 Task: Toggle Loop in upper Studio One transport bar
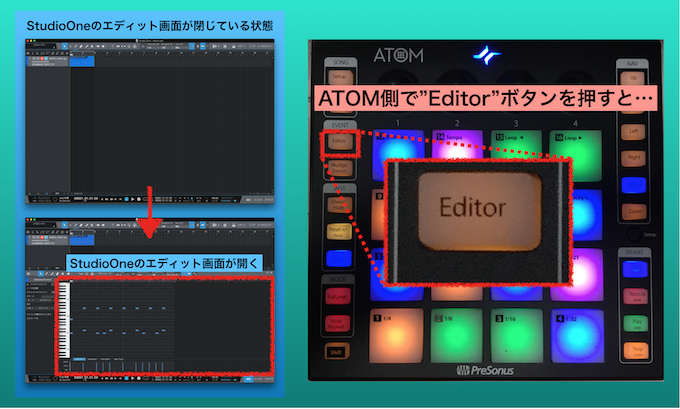(x=146, y=199)
